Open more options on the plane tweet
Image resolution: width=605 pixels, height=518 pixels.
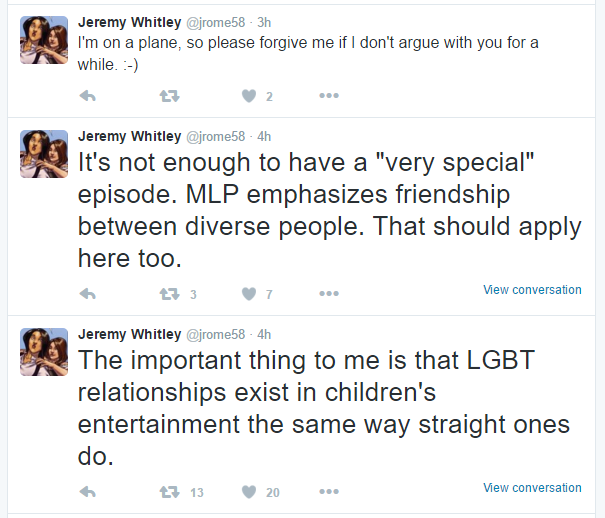(329, 96)
